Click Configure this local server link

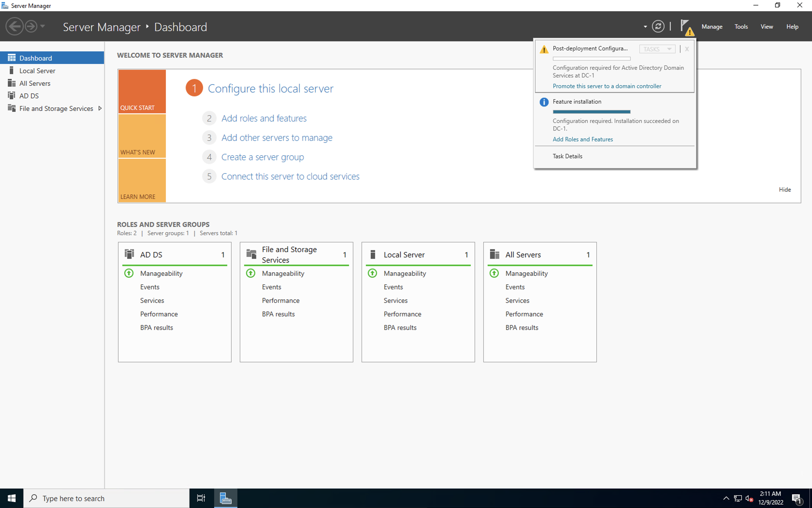coord(270,88)
